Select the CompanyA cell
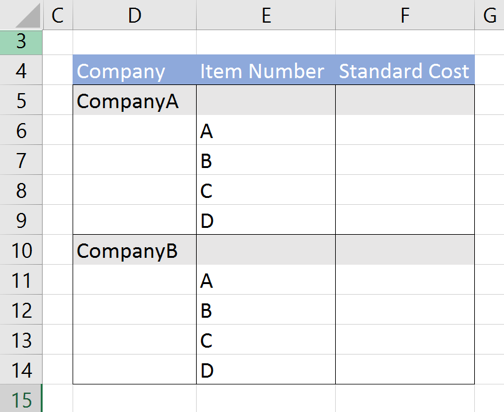 click(134, 100)
